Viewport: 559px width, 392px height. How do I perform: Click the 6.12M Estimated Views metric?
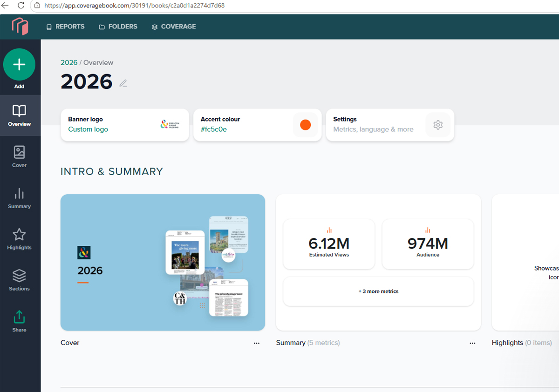point(329,244)
